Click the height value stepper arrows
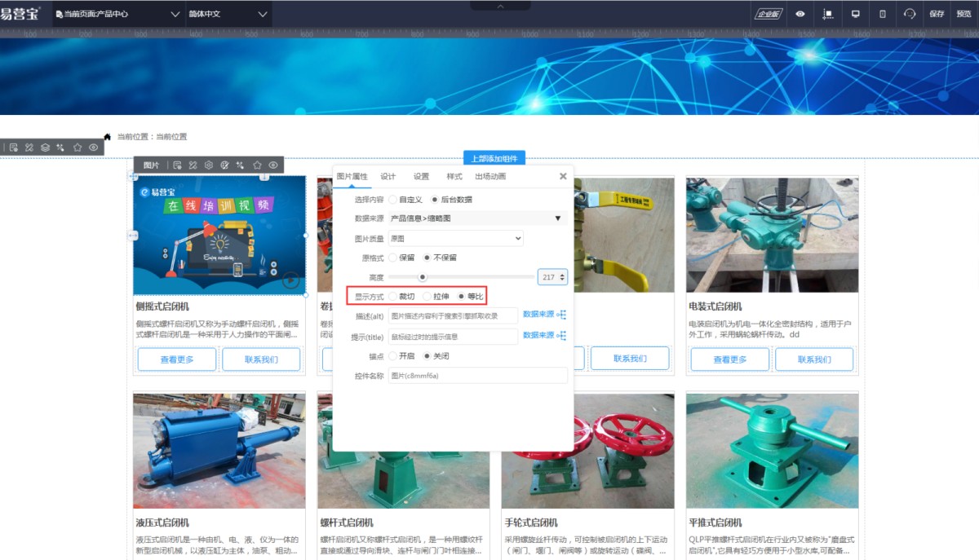Viewport: 979px width, 560px height. (x=561, y=277)
